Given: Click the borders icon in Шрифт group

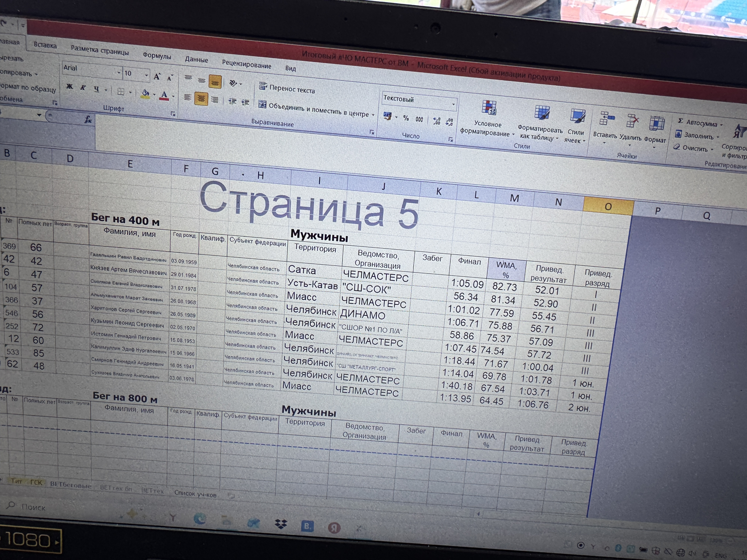Looking at the screenshot, I should [x=121, y=91].
